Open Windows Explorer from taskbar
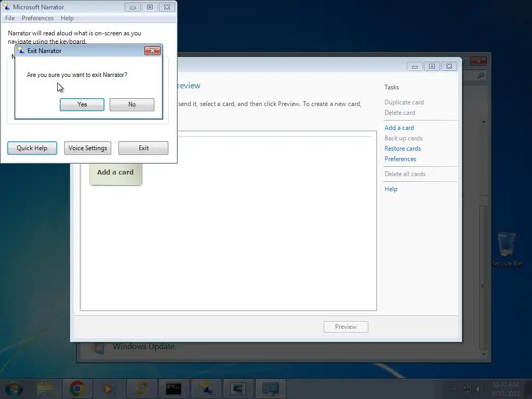This screenshot has height=399, width=532. pyautogui.click(x=45, y=389)
